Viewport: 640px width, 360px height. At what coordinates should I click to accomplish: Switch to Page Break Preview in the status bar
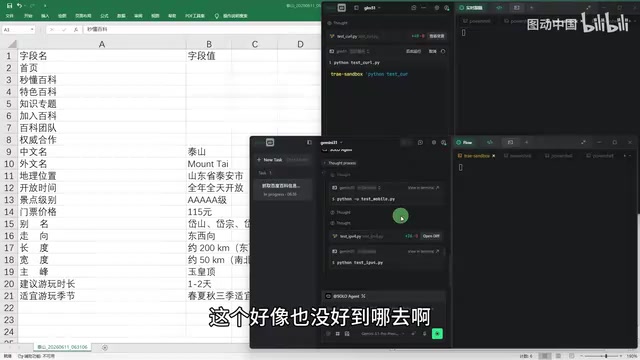click(x=571, y=356)
